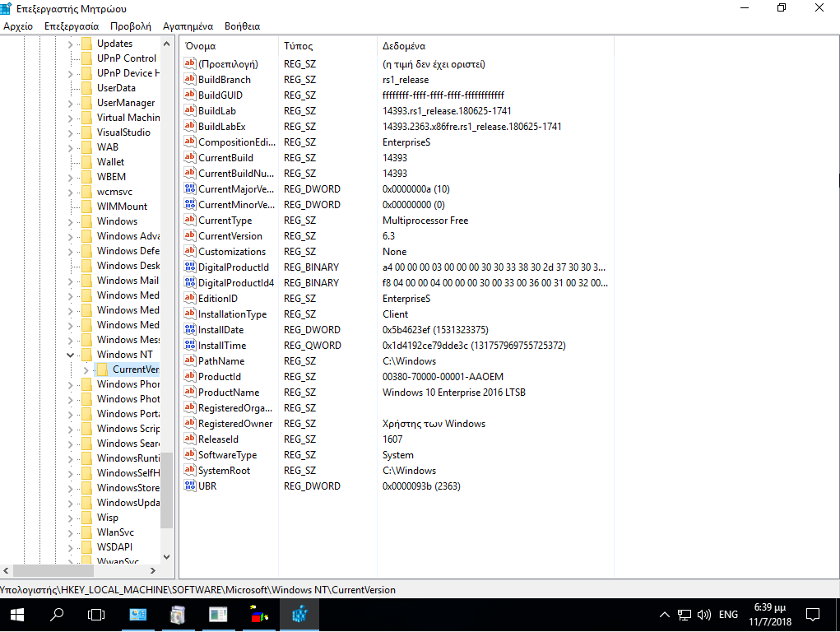The width and height of the screenshot is (840, 632).
Task: Open the network tray icon
Action: pyautogui.click(x=685, y=615)
